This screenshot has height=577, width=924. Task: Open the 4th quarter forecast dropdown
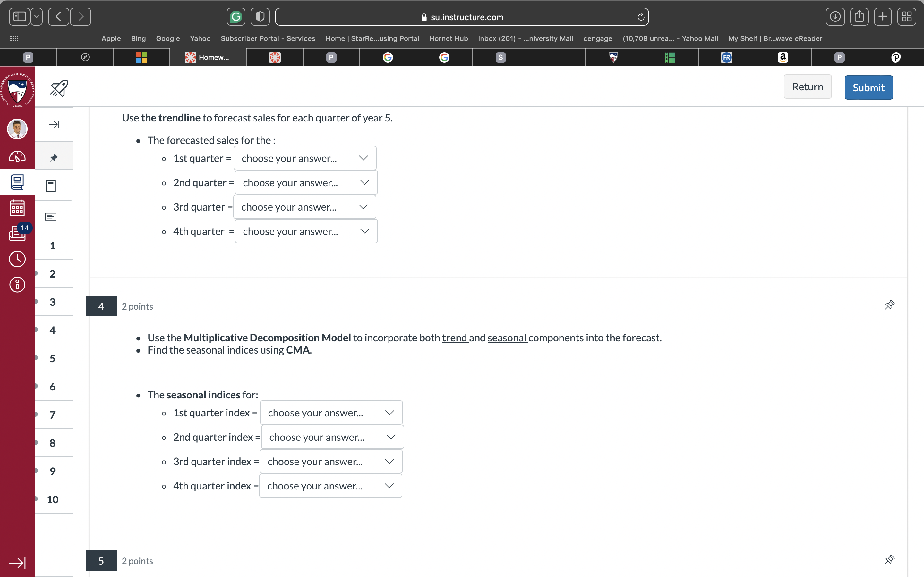point(306,231)
